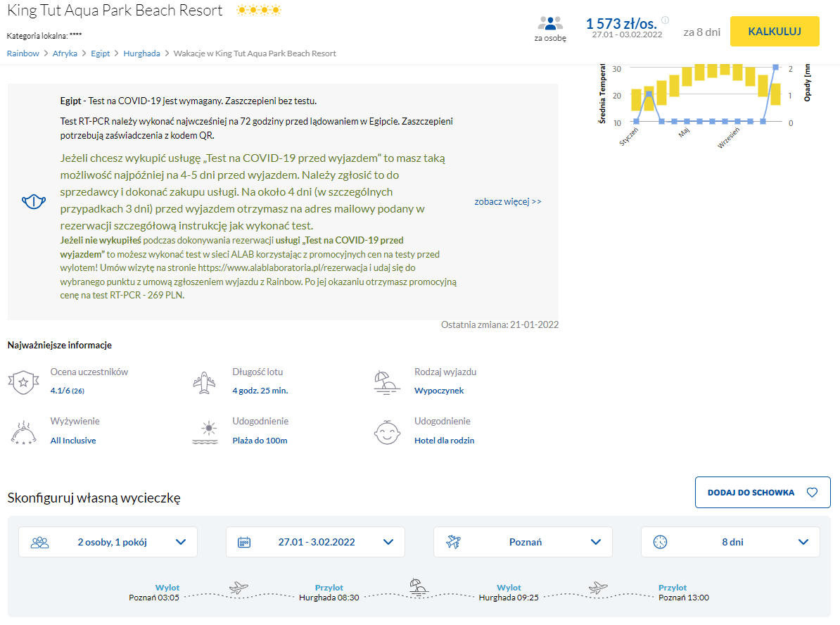Click the beach umbrella trip type icon
Viewport: 840px width, 625px height.
pos(386,381)
